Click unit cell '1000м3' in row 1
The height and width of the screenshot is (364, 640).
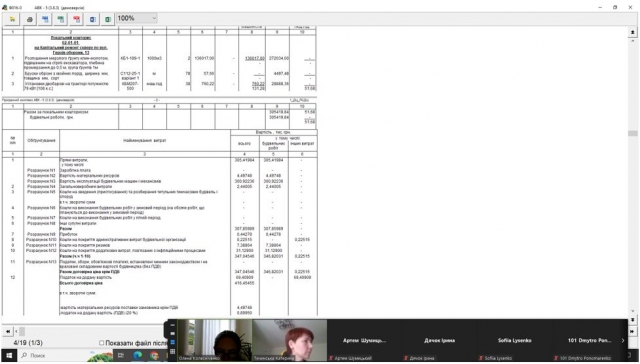pos(154,58)
